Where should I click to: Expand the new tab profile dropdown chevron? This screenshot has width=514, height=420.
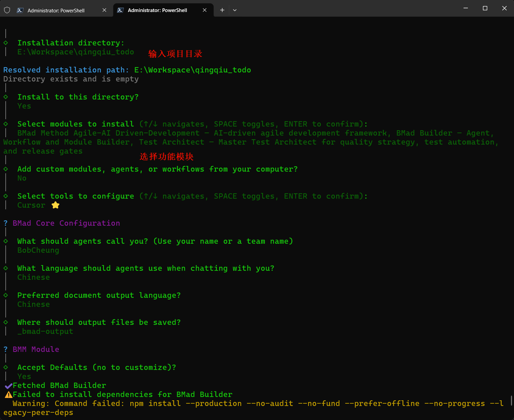pyautogui.click(x=235, y=10)
